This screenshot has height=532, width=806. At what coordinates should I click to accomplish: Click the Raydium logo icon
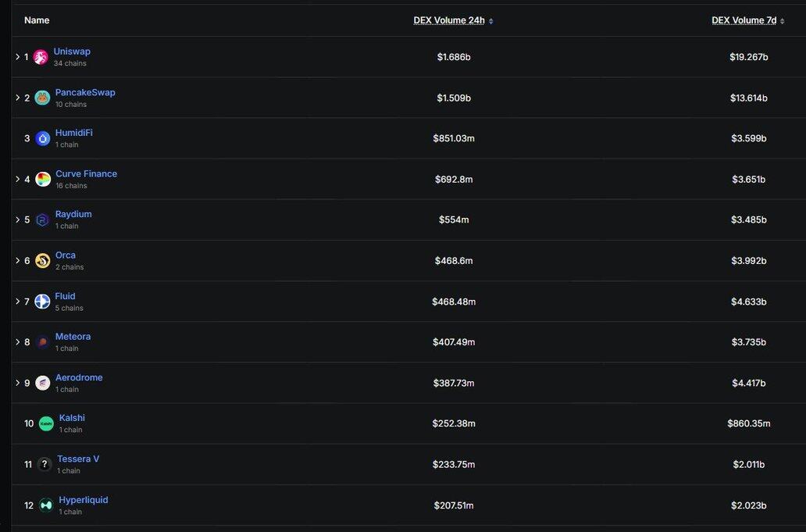(x=42, y=220)
